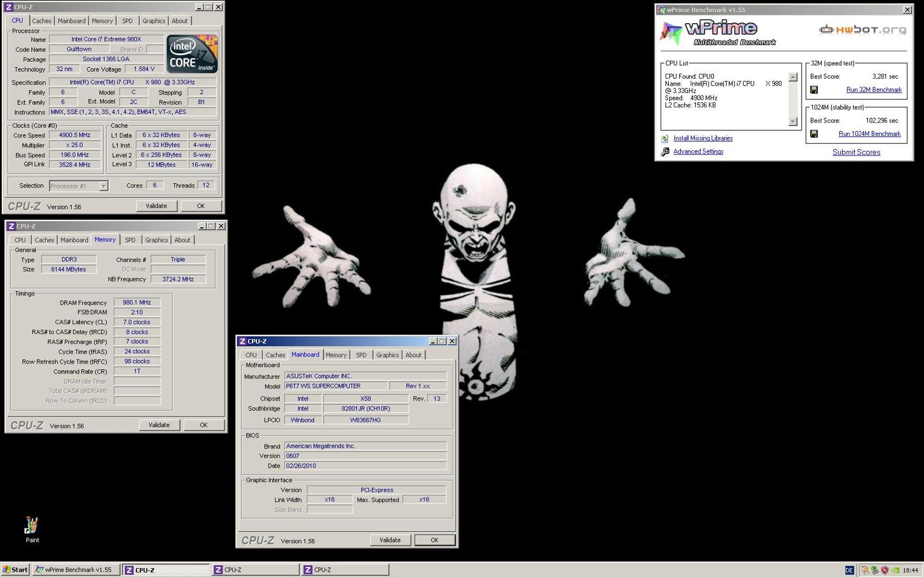
Task: Select the third CPU-Z taskbar button
Action: point(345,570)
